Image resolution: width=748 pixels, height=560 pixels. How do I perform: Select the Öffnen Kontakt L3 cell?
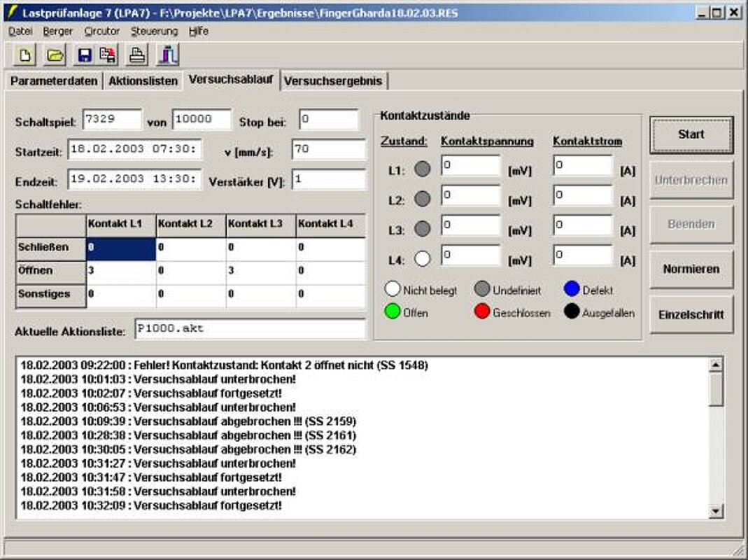pos(261,272)
